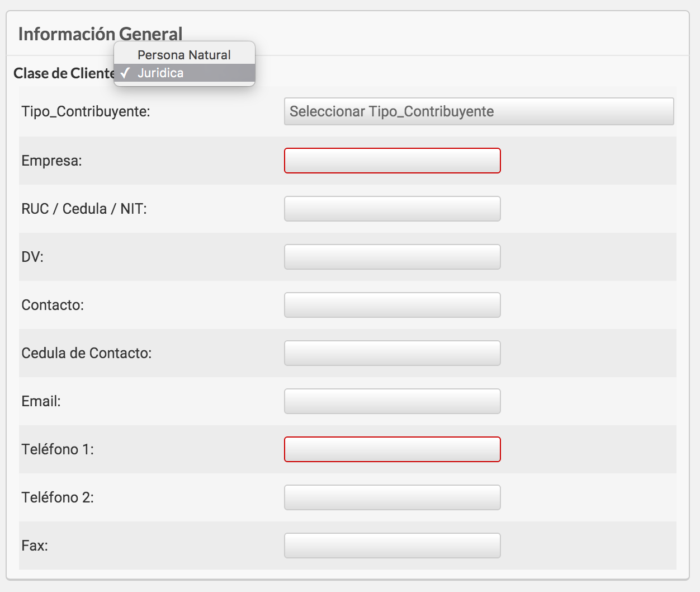Focus the RUC / Cedula / NIT field
The image size is (700, 592).
pos(392,209)
